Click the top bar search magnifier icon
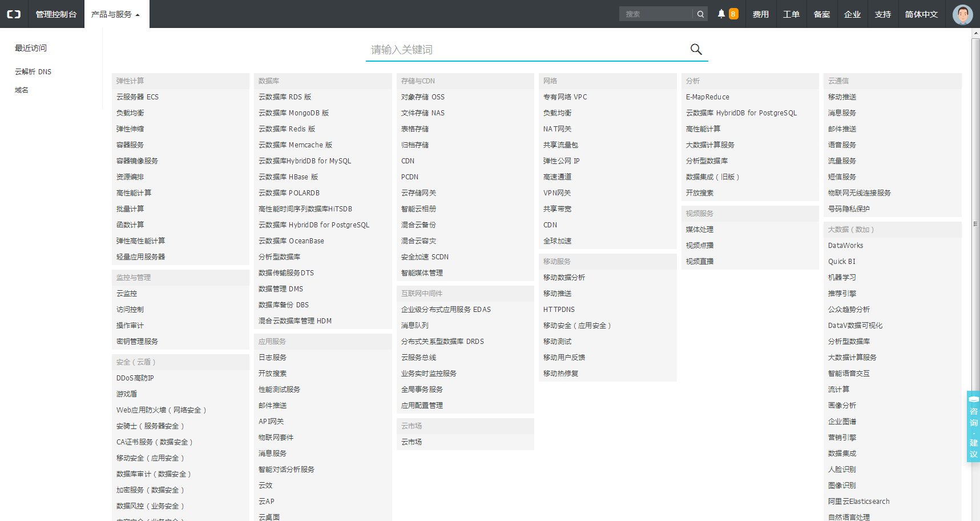This screenshot has height=521, width=980. [x=700, y=14]
